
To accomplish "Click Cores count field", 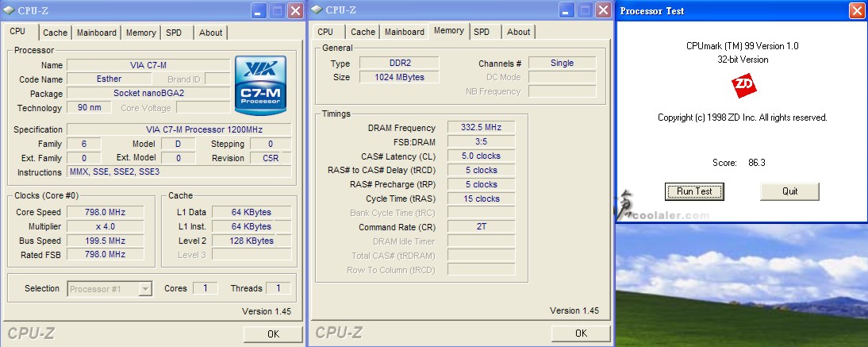I will point(205,288).
